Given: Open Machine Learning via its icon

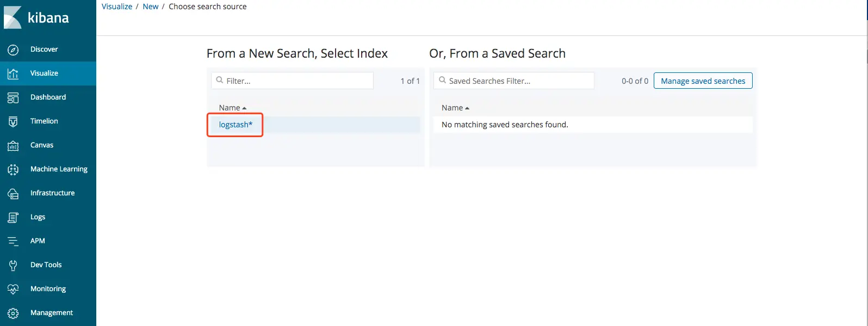Looking at the screenshot, I should pos(13,169).
